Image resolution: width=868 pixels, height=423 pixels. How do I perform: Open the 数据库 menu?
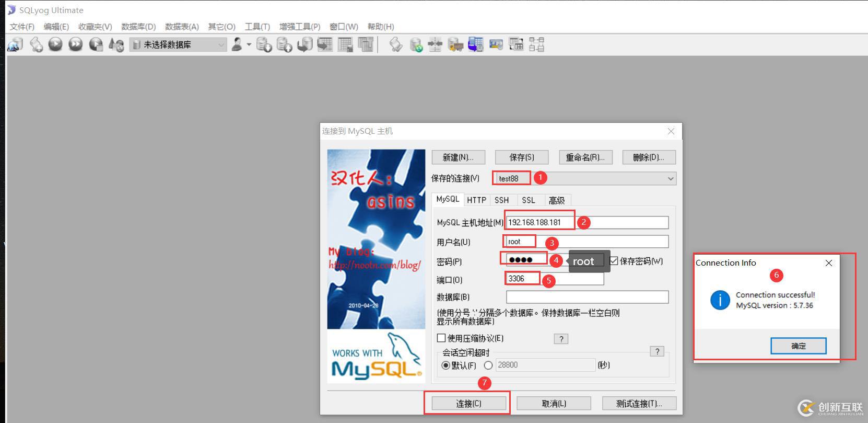tap(138, 27)
